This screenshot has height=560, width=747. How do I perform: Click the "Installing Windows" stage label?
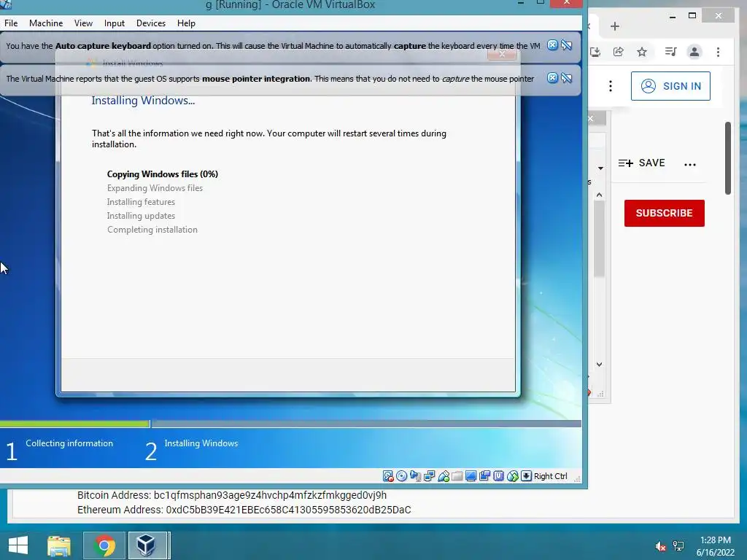tap(201, 443)
